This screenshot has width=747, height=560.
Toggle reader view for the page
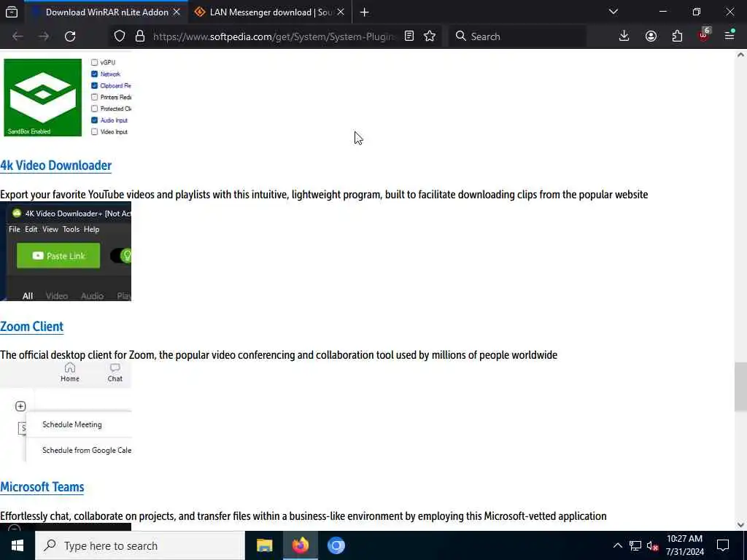pyautogui.click(x=409, y=36)
